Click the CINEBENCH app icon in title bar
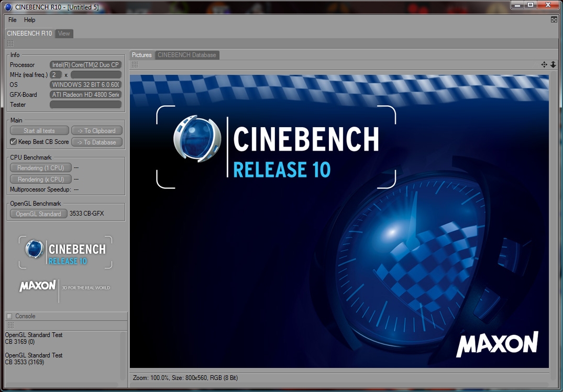Image resolution: width=563 pixels, height=392 pixels. click(8, 7)
